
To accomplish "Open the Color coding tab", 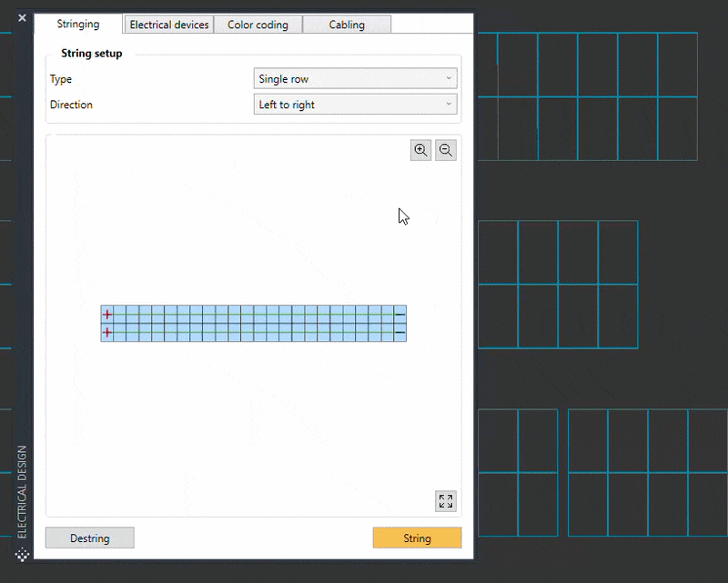I will [x=258, y=25].
